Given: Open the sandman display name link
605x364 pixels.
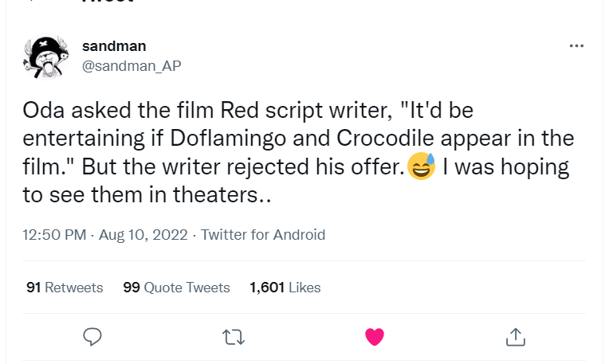Looking at the screenshot, I should (x=114, y=47).
